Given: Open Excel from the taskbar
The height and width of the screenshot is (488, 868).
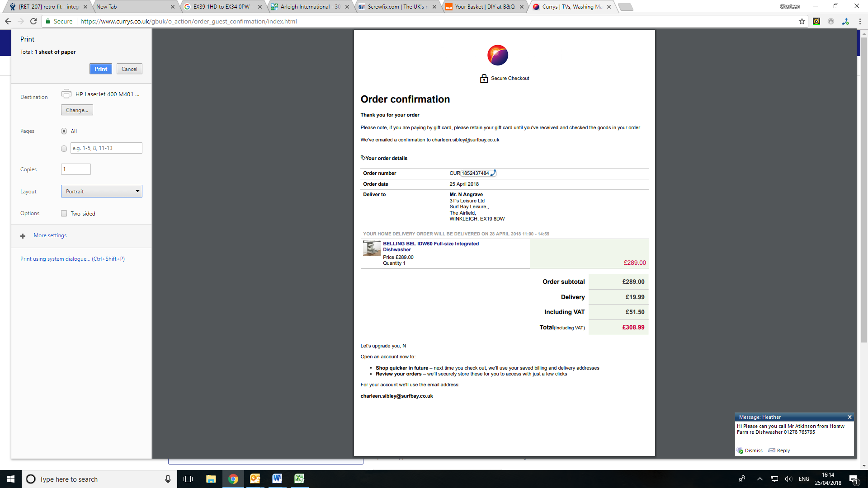Looking at the screenshot, I should click(x=299, y=479).
